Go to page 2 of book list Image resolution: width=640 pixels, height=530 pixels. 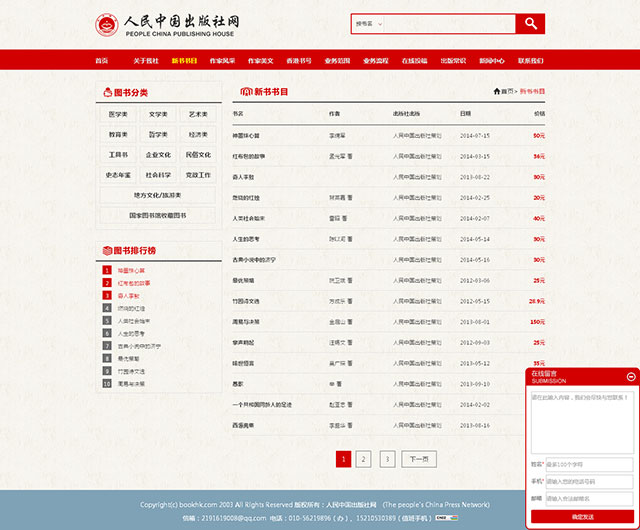point(363,459)
